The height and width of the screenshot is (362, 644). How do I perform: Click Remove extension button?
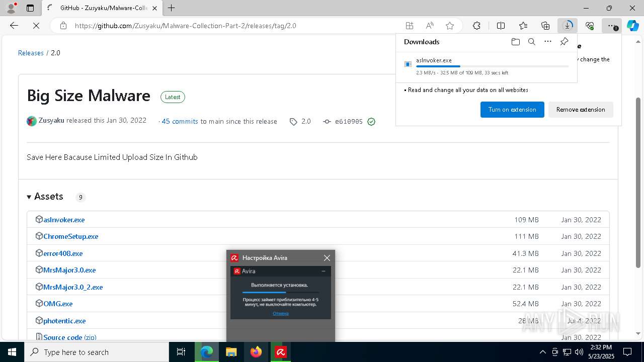(581, 110)
